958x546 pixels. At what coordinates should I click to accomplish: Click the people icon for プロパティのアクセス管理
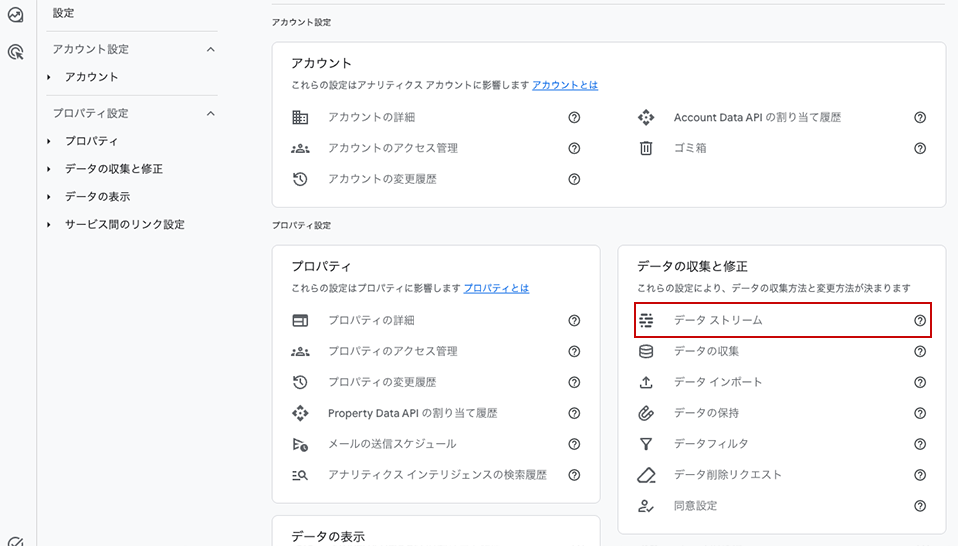[300, 352]
